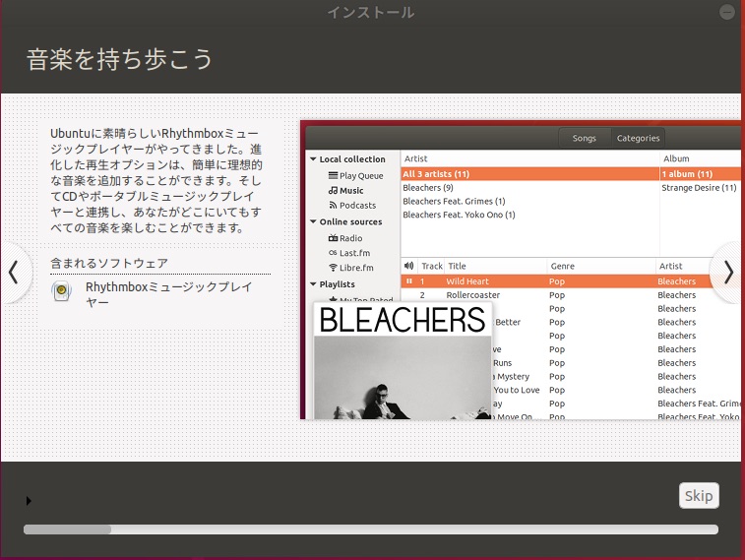Collapse the Playlists section

pos(313,284)
